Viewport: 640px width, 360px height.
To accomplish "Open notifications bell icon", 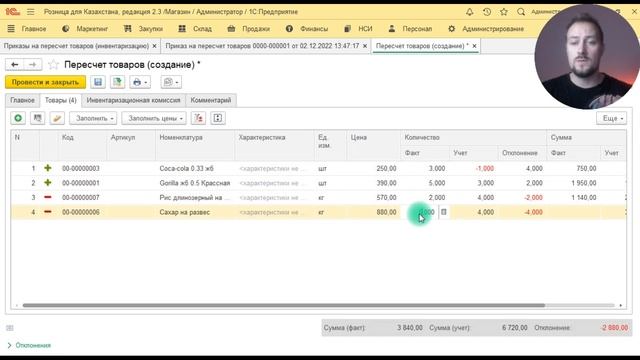I will [469, 12].
